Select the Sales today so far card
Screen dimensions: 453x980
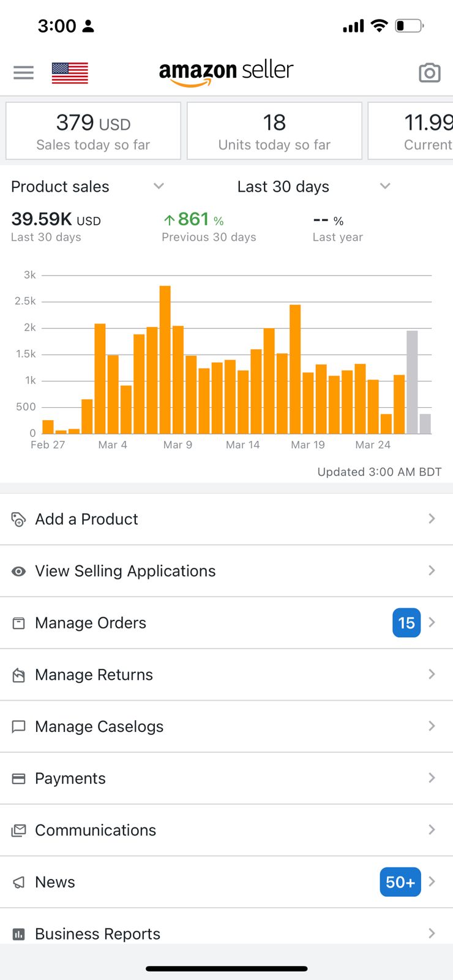[93, 131]
